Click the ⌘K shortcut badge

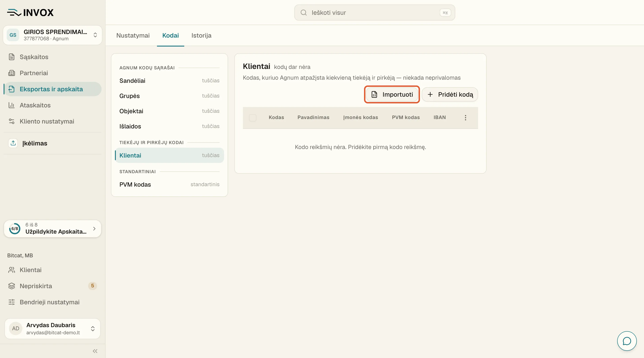pos(445,13)
